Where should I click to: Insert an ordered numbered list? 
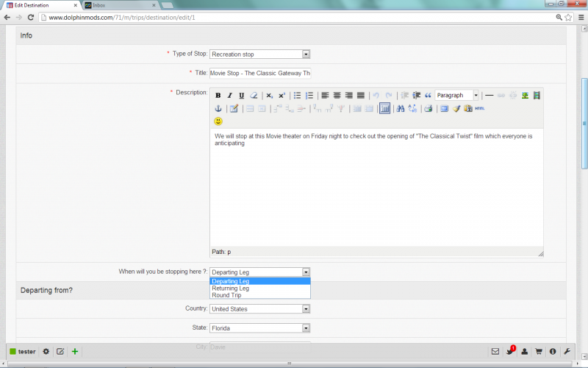tap(309, 96)
